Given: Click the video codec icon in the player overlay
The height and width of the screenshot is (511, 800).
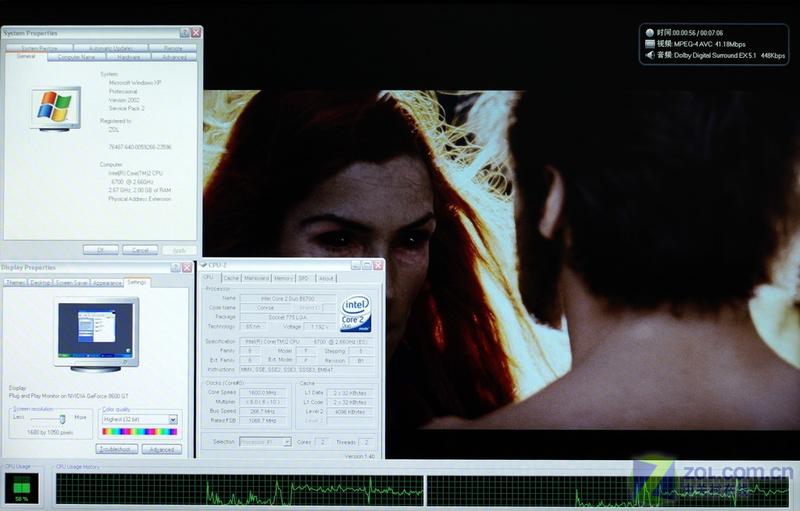Looking at the screenshot, I should pyautogui.click(x=649, y=44).
